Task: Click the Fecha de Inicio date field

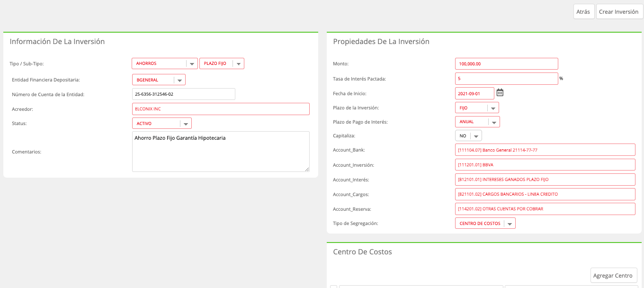Action: click(474, 93)
